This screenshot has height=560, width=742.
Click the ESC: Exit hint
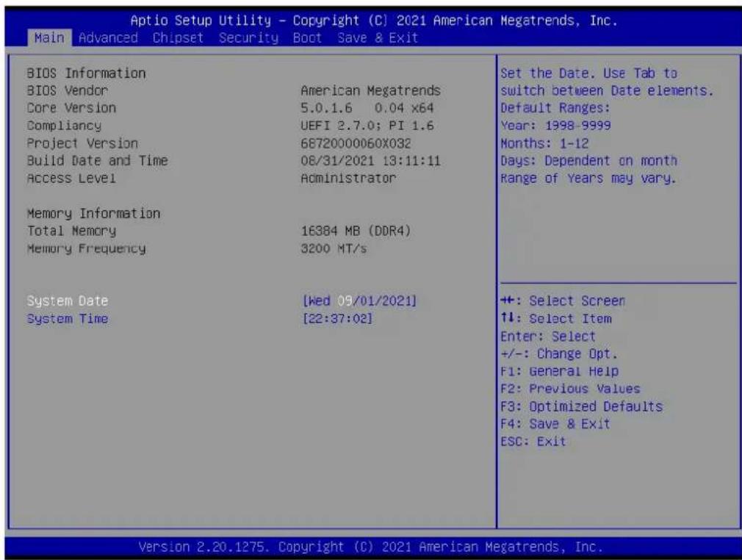(533, 441)
